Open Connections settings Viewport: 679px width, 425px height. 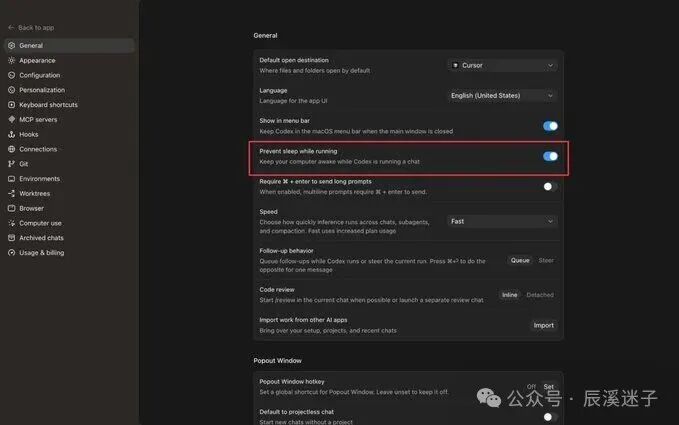point(69,149)
